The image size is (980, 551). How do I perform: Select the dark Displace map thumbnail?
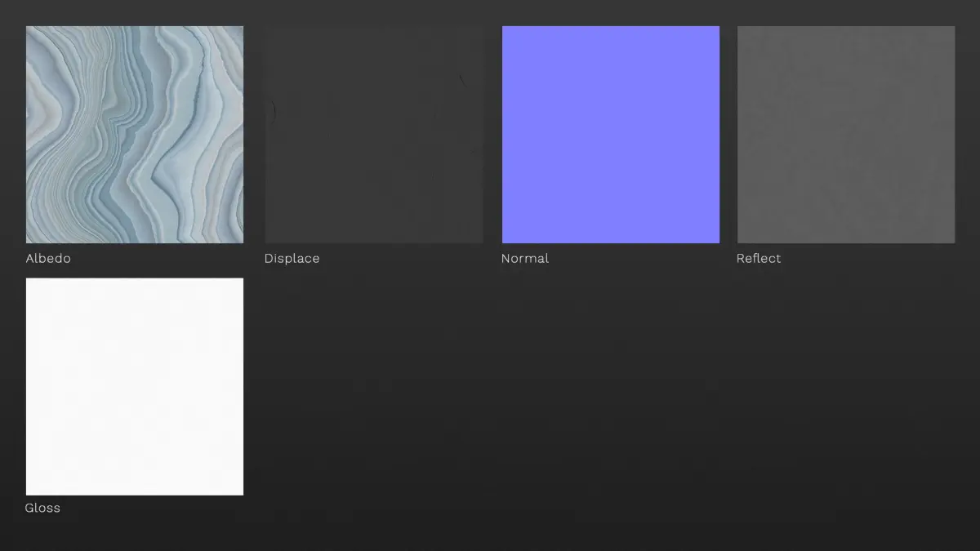(374, 135)
